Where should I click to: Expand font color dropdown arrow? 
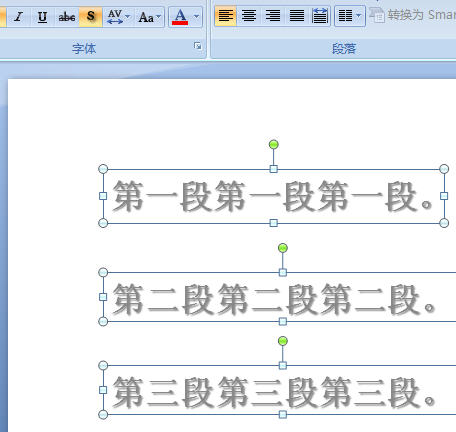(x=196, y=16)
